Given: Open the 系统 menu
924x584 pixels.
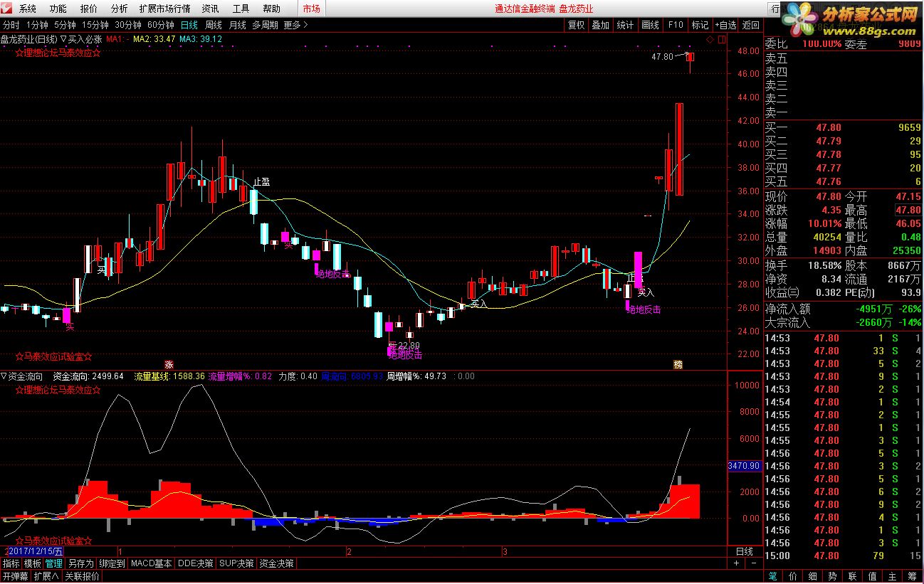Looking at the screenshot, I should (x=27, y=9).
